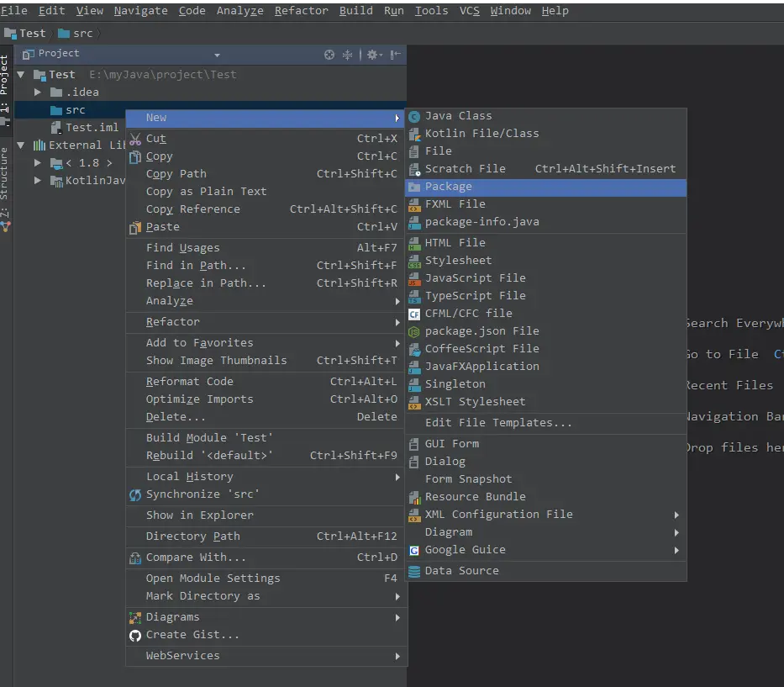Screen dimensions: 784x687
Task: Choose Optimize Imports entry
Action: (x=266, y=399)
